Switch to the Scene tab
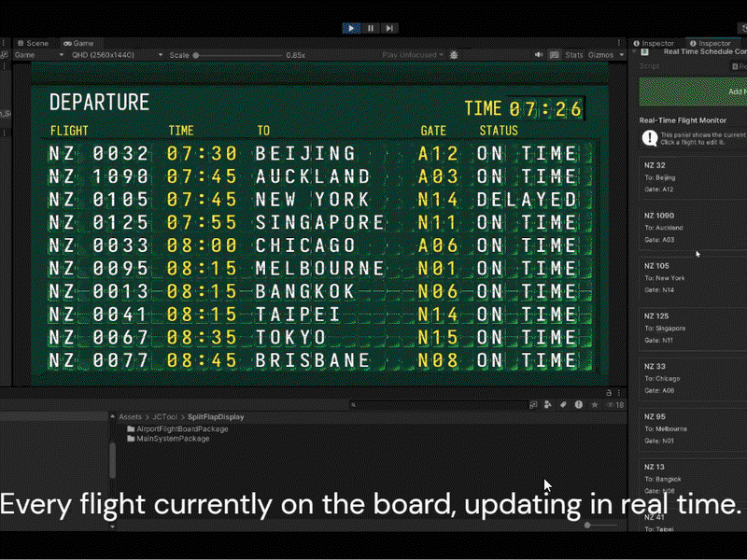The width and height of the screenshot is (747, 560). coord(33,43)
